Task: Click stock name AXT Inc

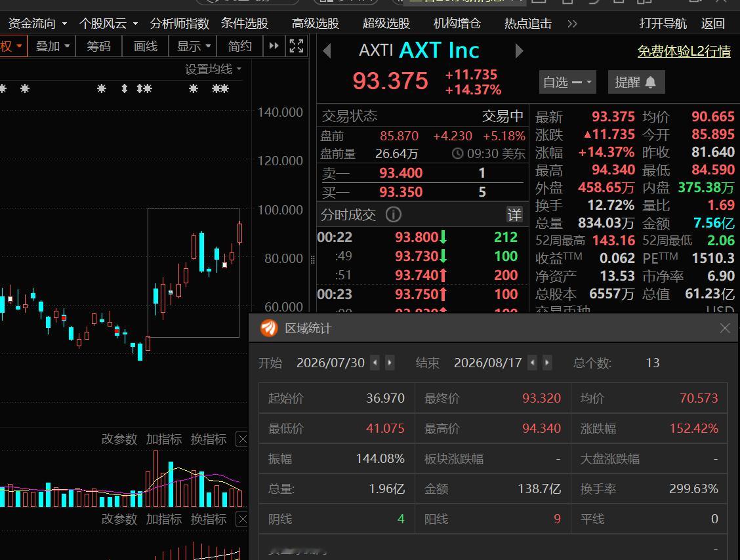Action: click(439, 50)
